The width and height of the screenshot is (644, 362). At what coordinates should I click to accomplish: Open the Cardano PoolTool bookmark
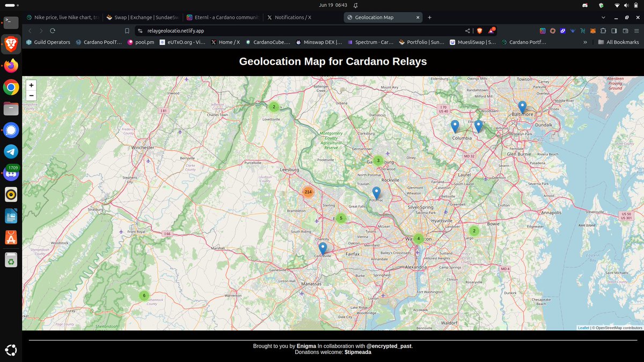click(99, 42)
